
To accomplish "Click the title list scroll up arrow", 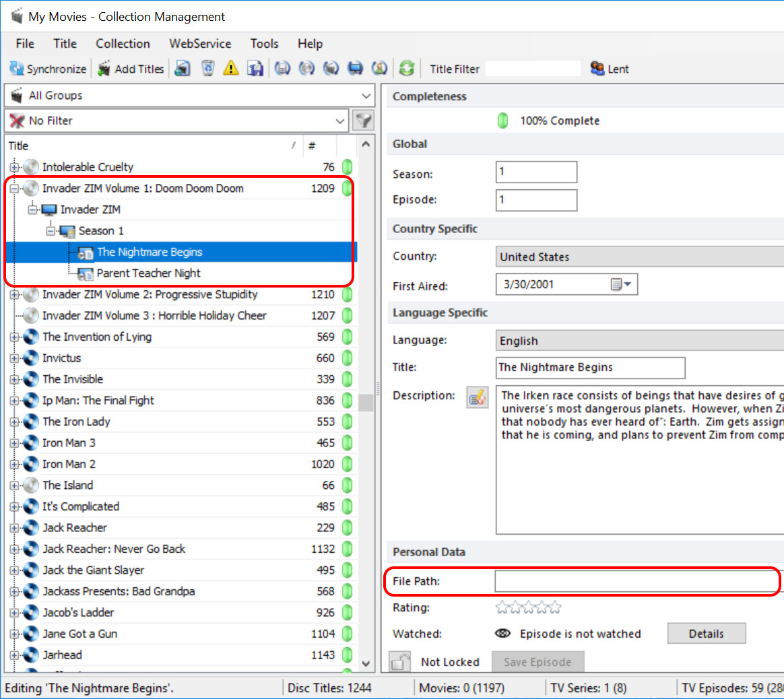I will (366, 145).
